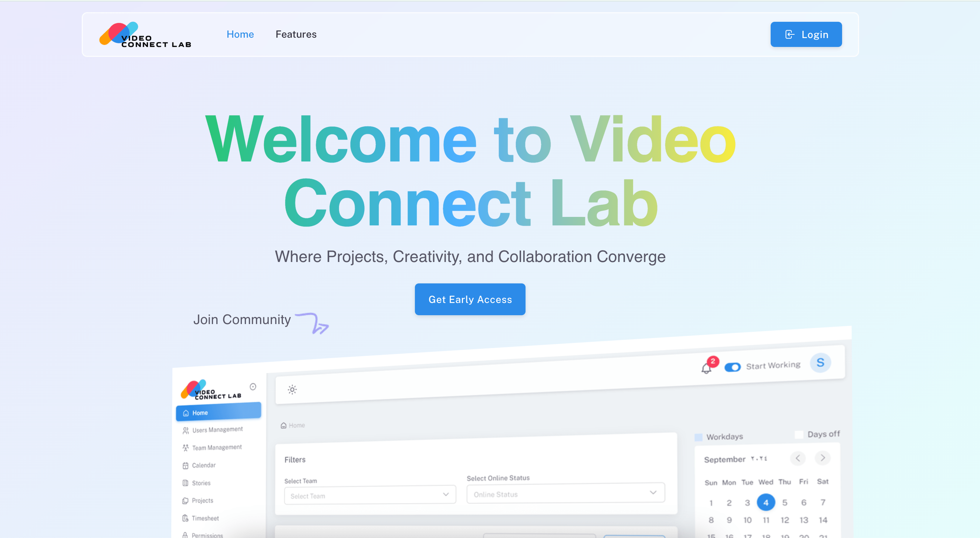Click the Video Connect Lab logo in navbar
The width and height of the screenshot is (980, 538).
(145, 35)
